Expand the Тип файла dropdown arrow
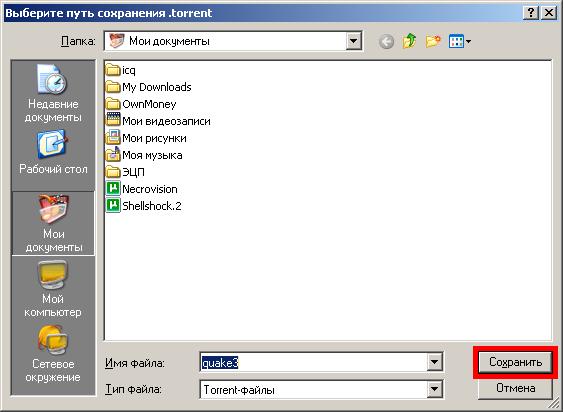The width and height of the screenshot is (563, 412). [x=434, y=389]
